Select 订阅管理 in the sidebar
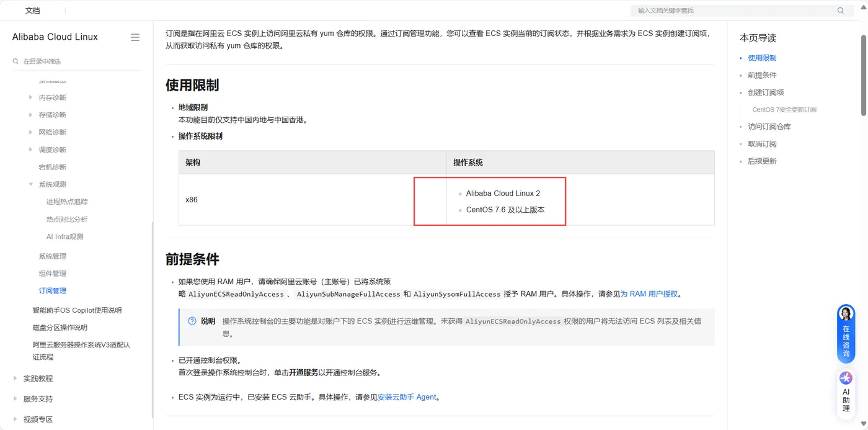Screen dimensions: 868x430 pyautogui.click(x=53, y=291)
